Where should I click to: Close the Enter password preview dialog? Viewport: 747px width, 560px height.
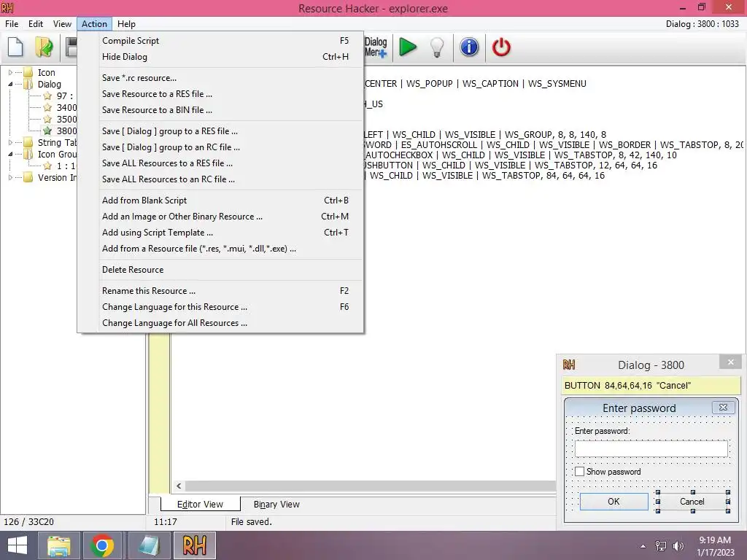click(x=723, y=407)
